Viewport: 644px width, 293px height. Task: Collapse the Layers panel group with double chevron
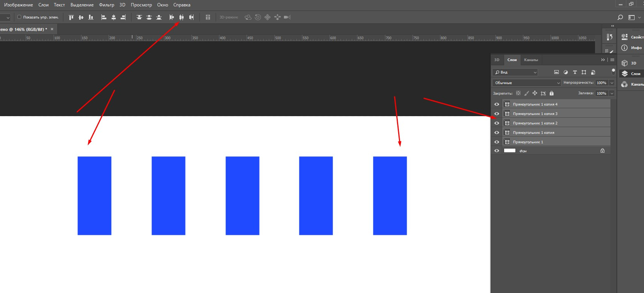pyautogui.click(x=603, y=60)
